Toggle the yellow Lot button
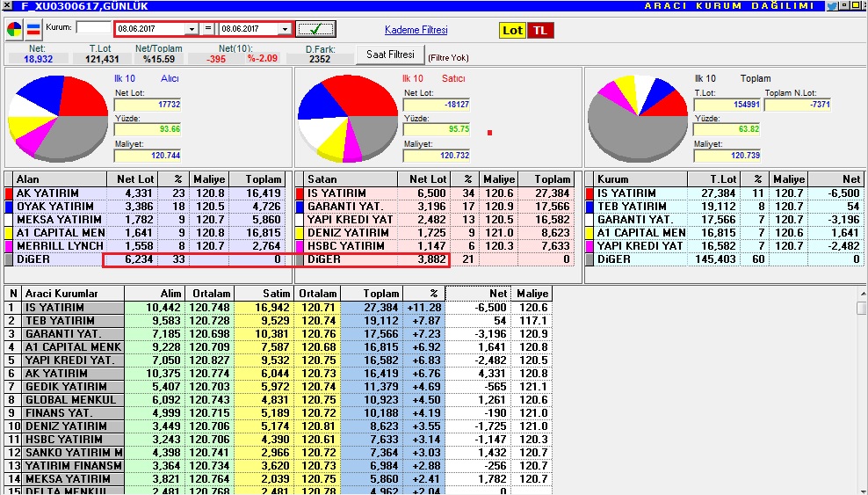Image resolution: width=868 pixels, height=495 pixels. 512,31
